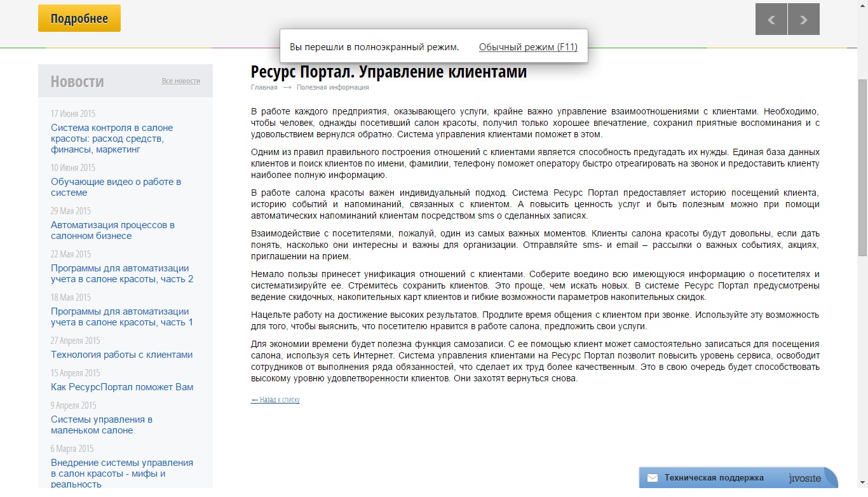Go back using Назад к списку link
868x497 pixels.
pos(275,400)
